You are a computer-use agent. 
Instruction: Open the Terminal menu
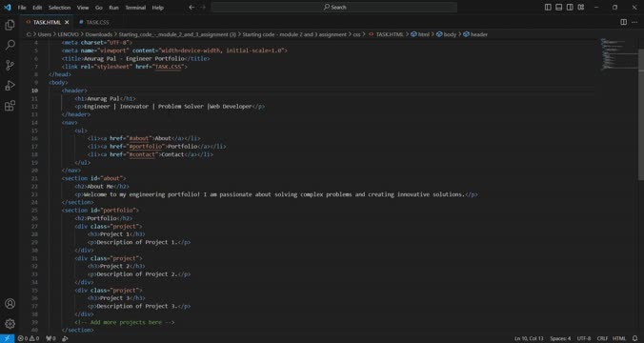point(135,8)
